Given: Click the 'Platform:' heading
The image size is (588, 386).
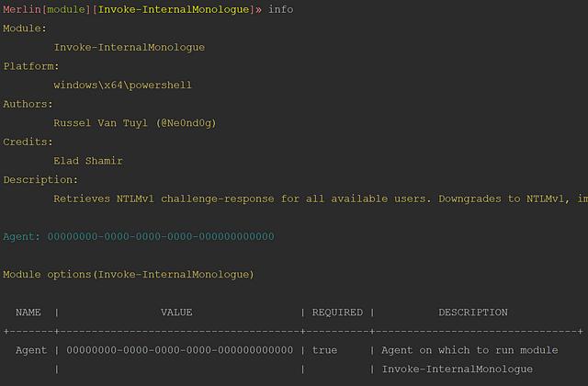Looking at the screenshot, I should [x=31, y=66].
